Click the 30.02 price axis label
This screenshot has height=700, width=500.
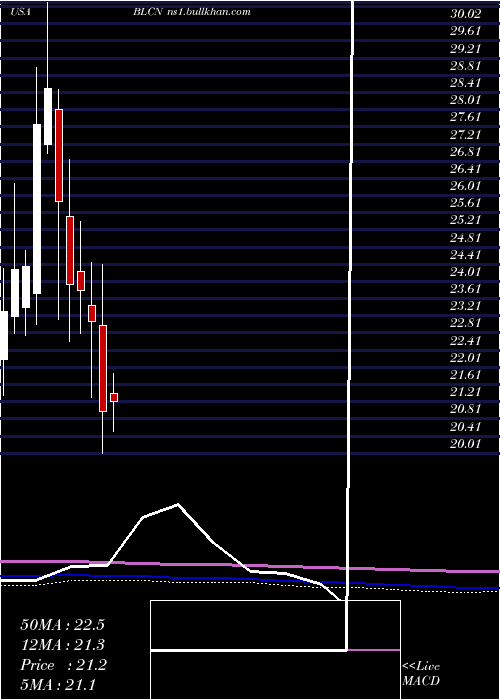point(466,14)
